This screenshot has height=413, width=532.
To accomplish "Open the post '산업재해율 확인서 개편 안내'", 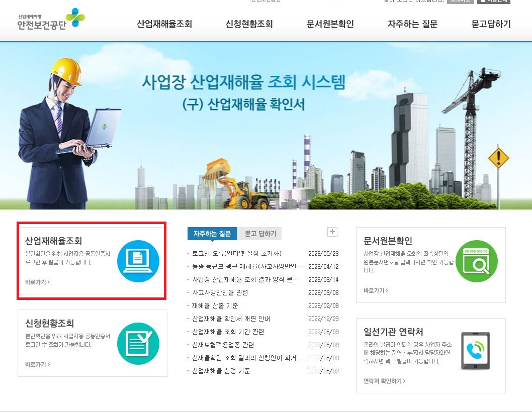I will 231,319.
